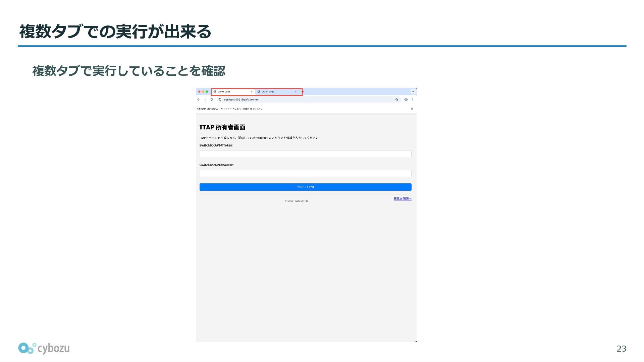Expand the tab search dropdown arrow

[x=413, y=92]
